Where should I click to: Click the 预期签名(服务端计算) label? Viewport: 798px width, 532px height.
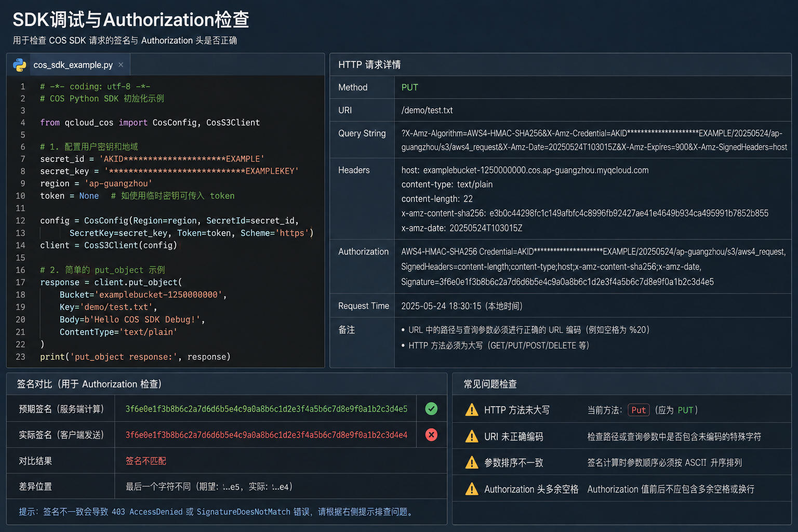click(x=61, y=409)
